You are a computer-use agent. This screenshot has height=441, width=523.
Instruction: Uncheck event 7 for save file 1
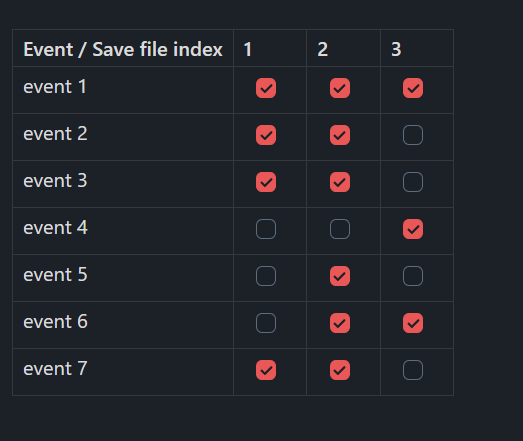click(266, 370)
